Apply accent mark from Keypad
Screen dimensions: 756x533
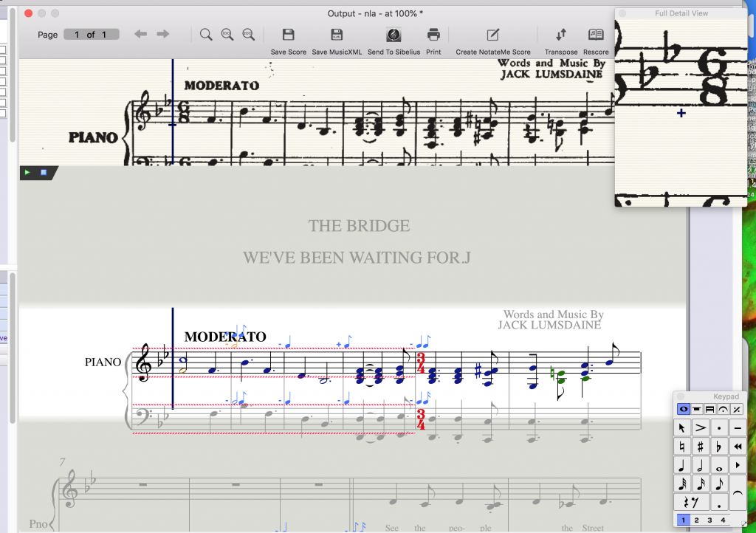tap(701, 428)
